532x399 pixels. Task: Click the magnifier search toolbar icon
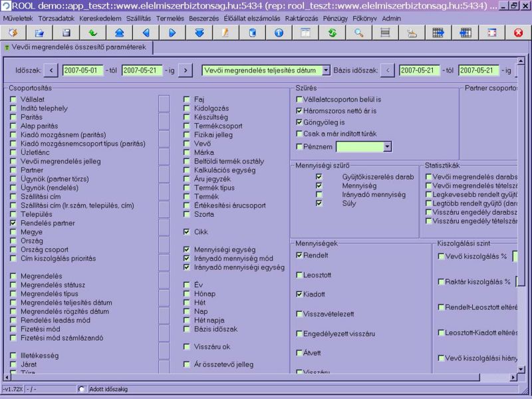pos(358,32)
